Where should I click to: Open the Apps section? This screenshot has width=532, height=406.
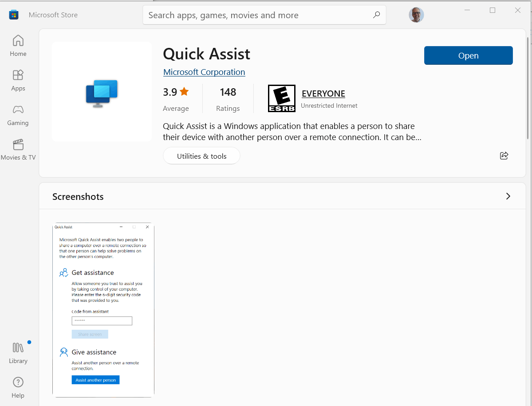click(18, 80)
